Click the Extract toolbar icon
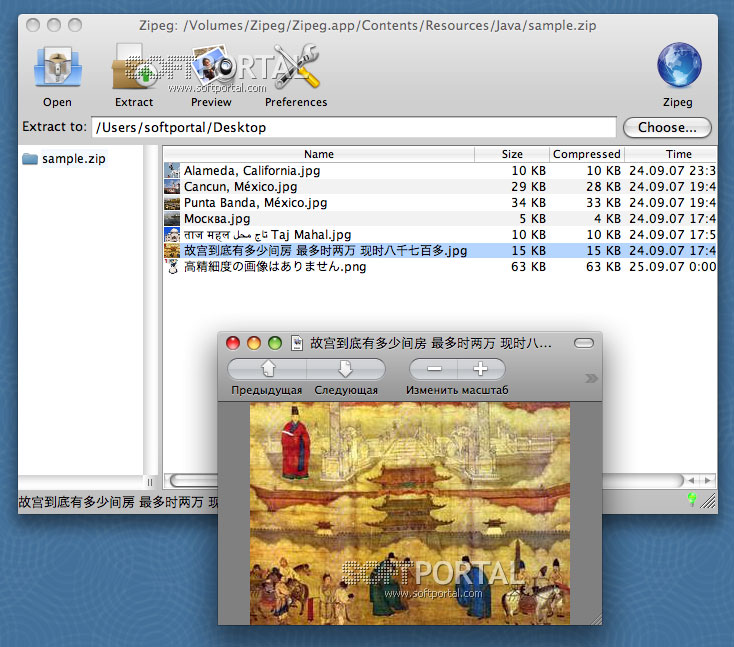Screen dimensions: 734x647 pyautogui.click(x=134, y=67)
